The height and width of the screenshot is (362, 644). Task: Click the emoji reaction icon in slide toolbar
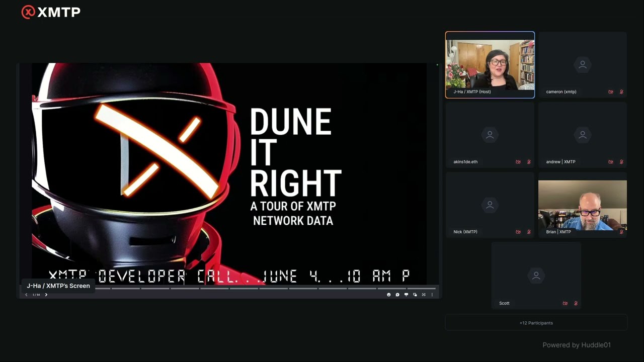click(388, 295)
